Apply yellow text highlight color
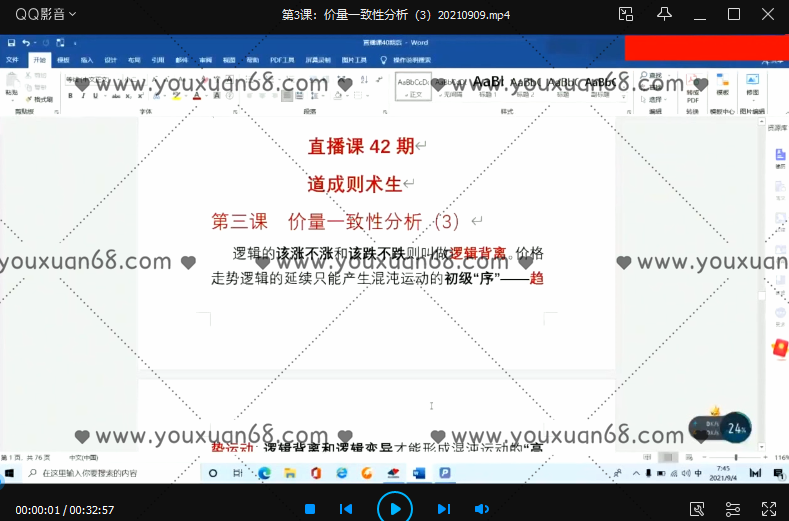The width and height of the screenshot is (789, 521). click(176, 96)
